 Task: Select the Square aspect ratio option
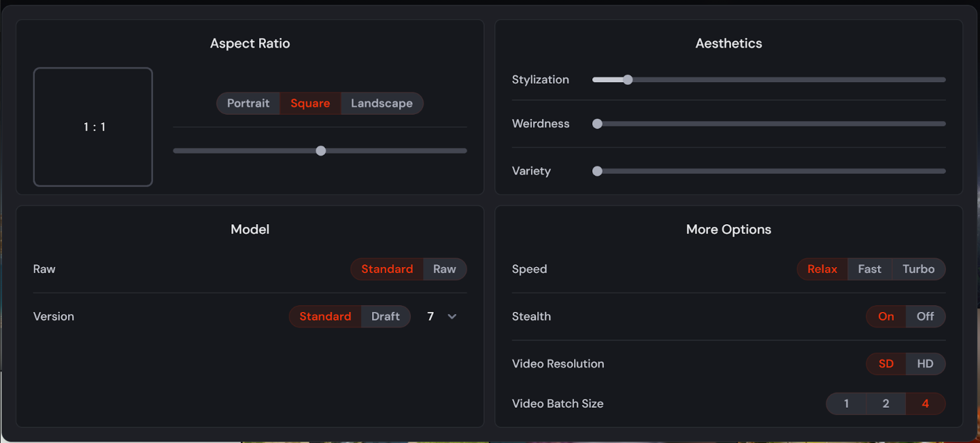(x=310, y=103)
